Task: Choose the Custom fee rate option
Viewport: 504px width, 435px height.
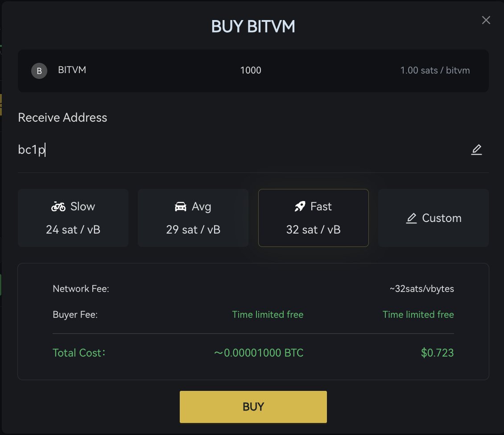Action: [x=433, y=218]
